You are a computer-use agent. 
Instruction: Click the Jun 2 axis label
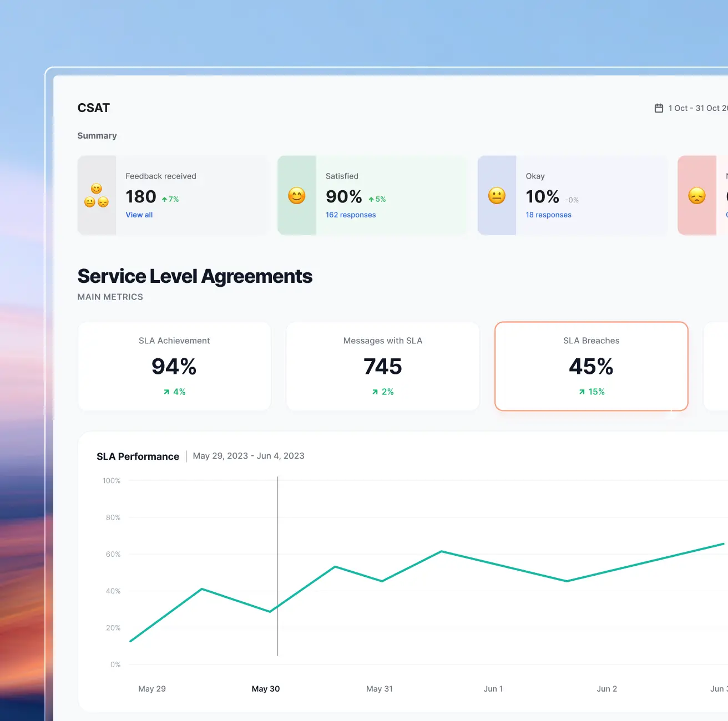click(x=607, y=689)
